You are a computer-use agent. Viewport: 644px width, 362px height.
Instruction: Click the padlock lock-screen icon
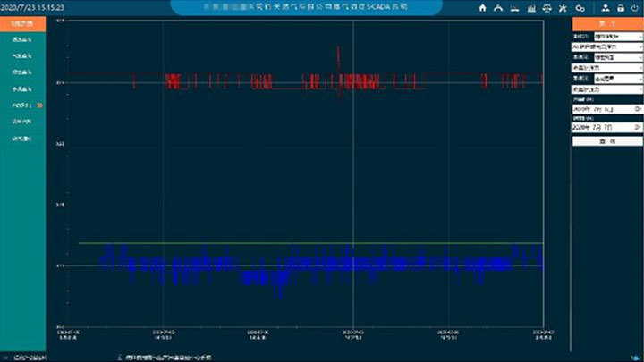[621, 8]
